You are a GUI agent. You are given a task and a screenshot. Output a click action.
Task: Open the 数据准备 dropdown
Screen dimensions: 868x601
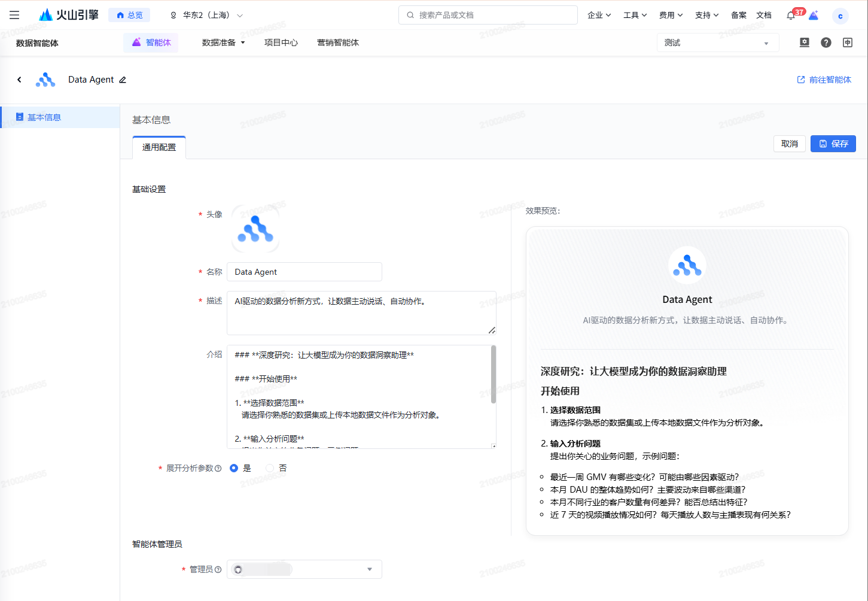[223, 43]
